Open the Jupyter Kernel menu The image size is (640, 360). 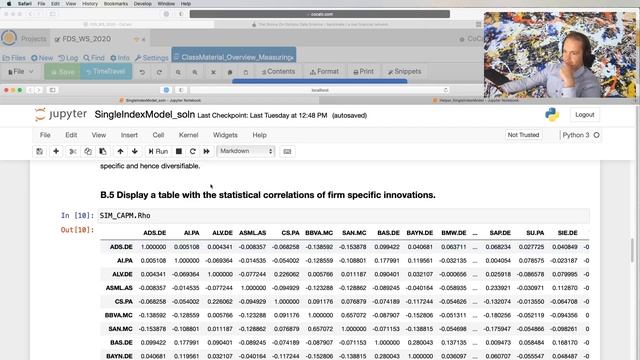pyautogui.click(x=188, y=135)
